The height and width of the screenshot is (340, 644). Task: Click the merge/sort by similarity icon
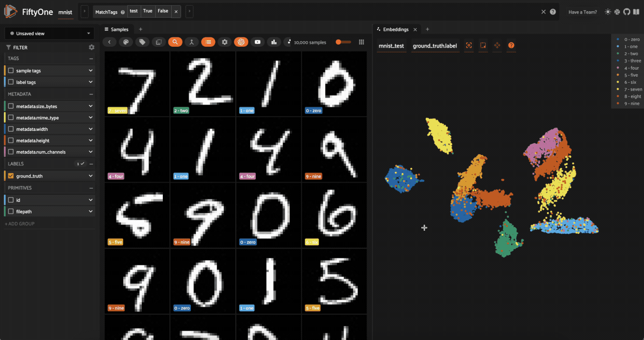[191, 42]
